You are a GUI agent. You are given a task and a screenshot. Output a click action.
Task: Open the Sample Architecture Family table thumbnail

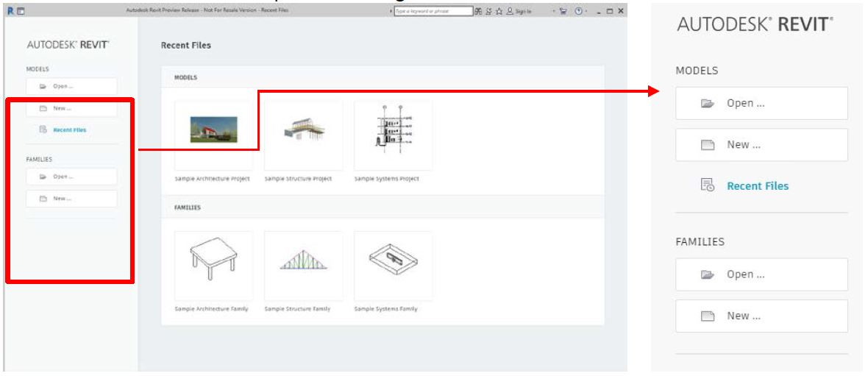pos(213,266)
